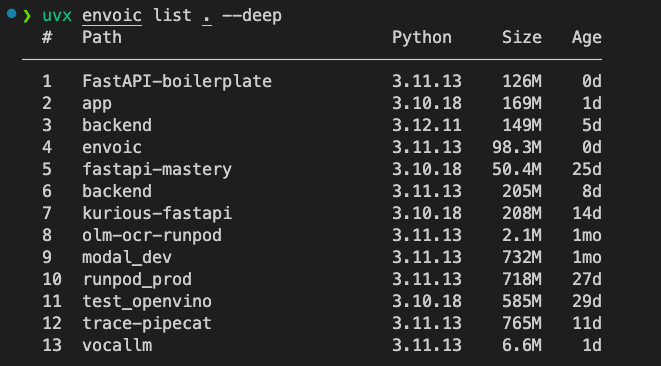This screenshot has height=366, width=661.
Task: Click the underlined envoic command word
Action: [112, 16]
